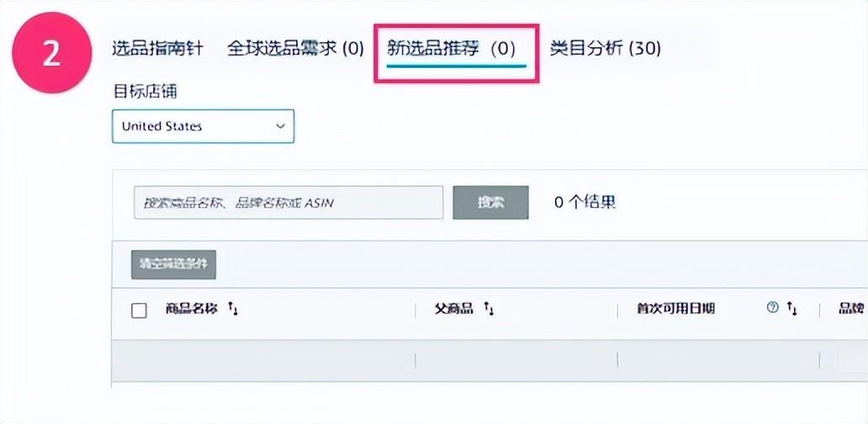The height and width of the screenshot is (424, 868).
Task: Click the 父商品 column header label
Action: [x=453, y=309]
